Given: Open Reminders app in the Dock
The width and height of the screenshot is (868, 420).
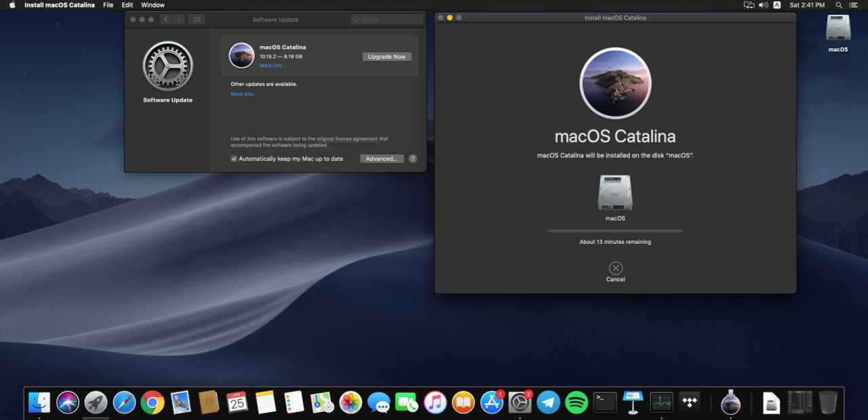Looking at the screenshot, I should [294, 402].
